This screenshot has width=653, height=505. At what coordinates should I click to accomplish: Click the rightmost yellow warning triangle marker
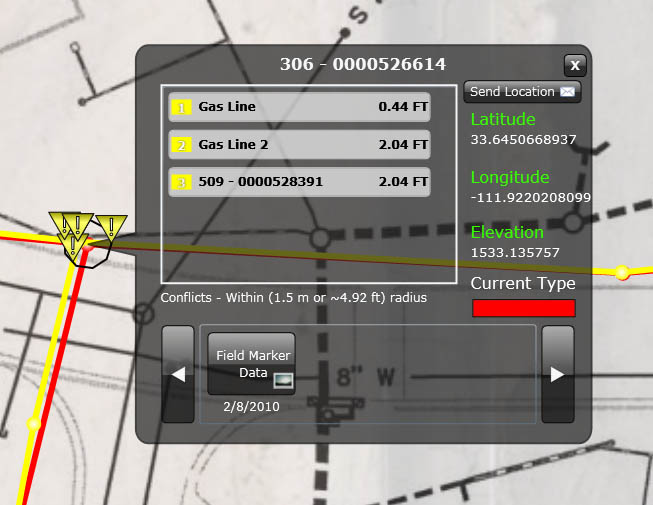[111, 226]
